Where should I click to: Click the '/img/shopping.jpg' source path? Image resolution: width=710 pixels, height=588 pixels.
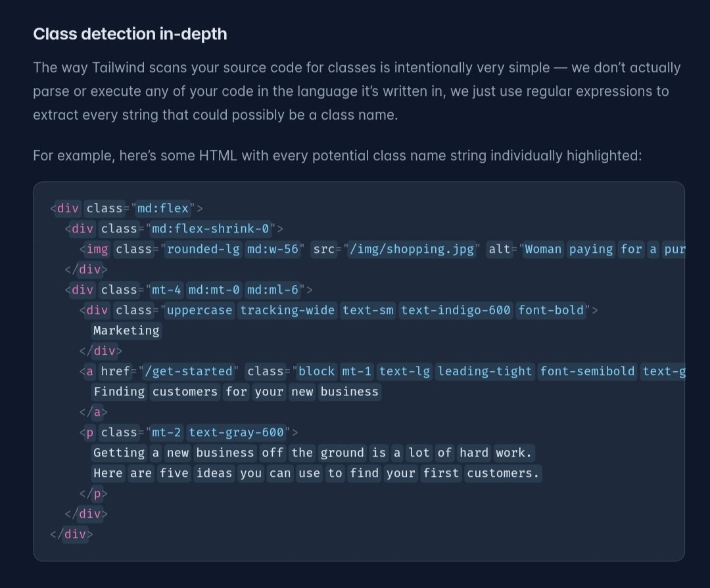[412, 249]
